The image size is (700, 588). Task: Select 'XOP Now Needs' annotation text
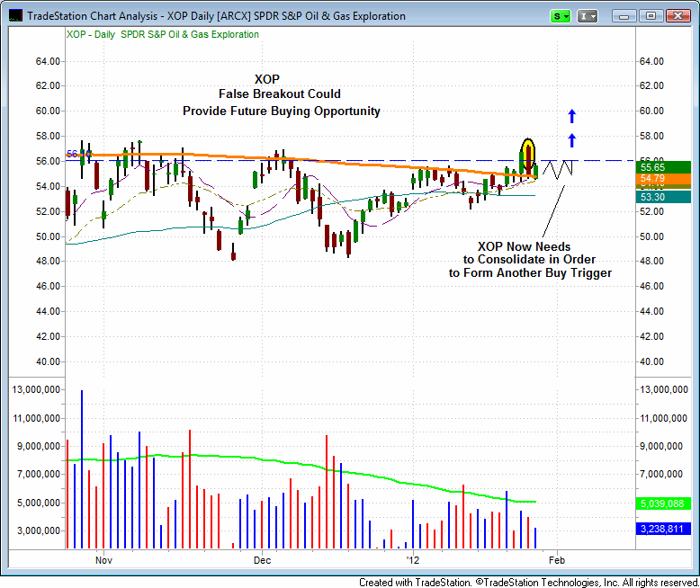[x=525, y=246]
